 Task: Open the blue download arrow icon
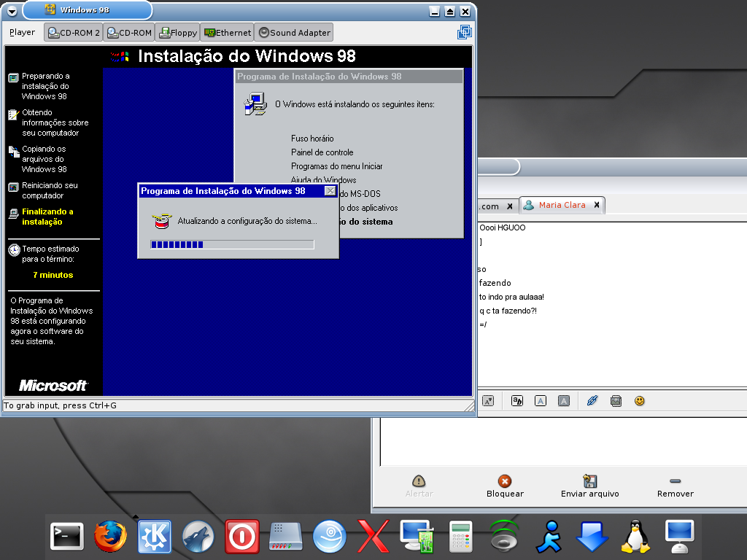coord(592,536)
